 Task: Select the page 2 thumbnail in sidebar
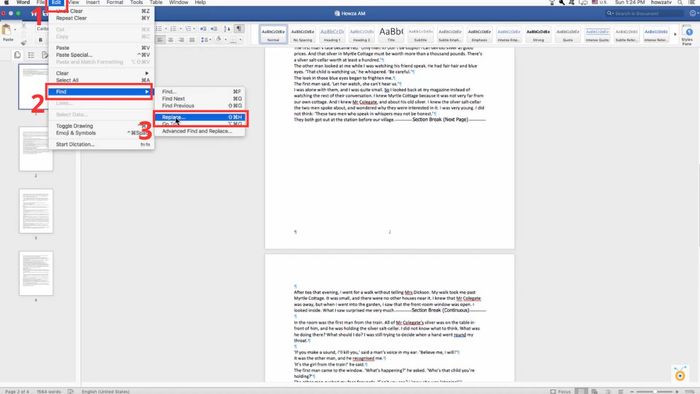pyautogui.click(x=36, y=149)
